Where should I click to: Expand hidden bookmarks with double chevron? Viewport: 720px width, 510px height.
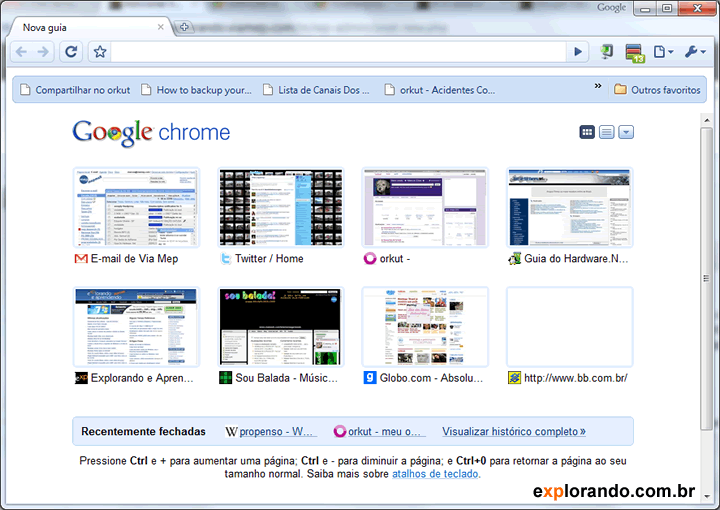[x=598, y=86]
